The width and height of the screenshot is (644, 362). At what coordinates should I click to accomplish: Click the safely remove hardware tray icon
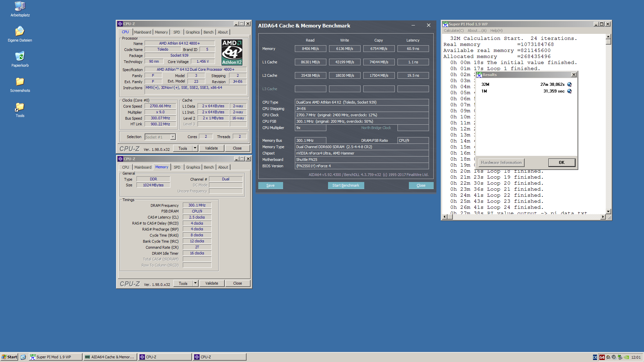point(620,357)
